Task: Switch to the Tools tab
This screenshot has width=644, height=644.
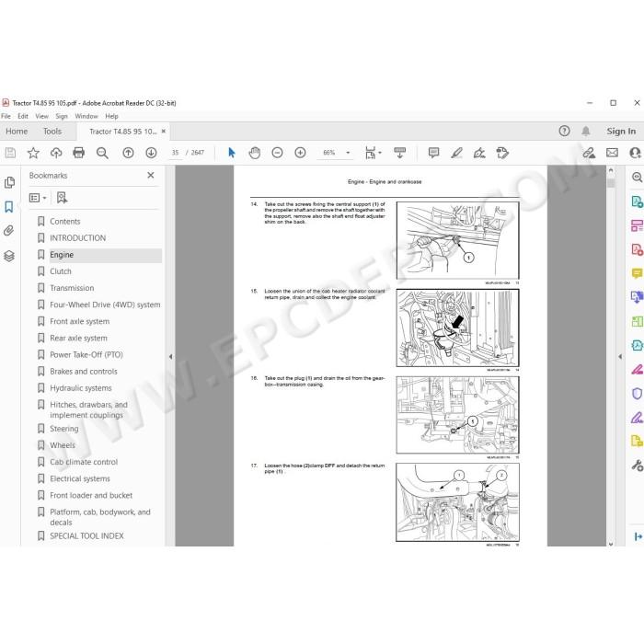Action: [x=52, y=132]
